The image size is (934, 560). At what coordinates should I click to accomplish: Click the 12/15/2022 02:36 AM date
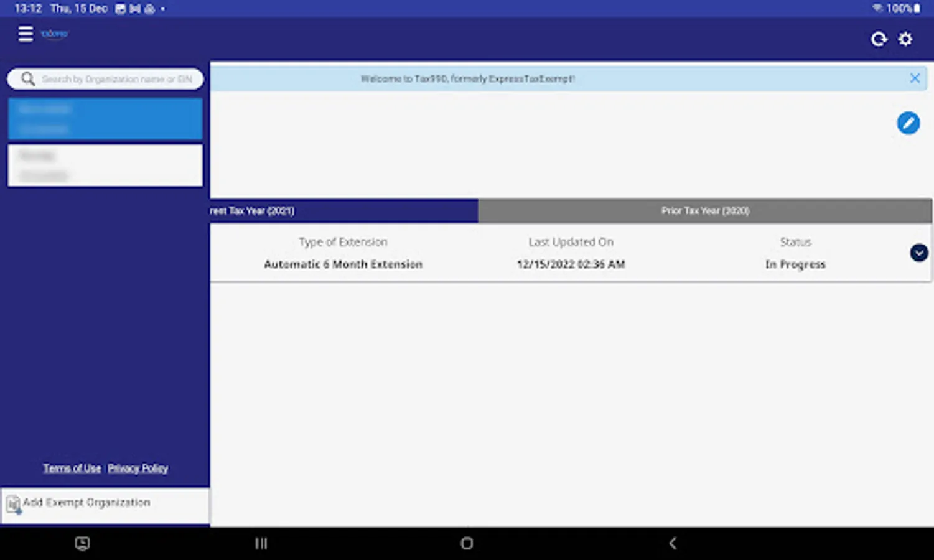(571, 264)
